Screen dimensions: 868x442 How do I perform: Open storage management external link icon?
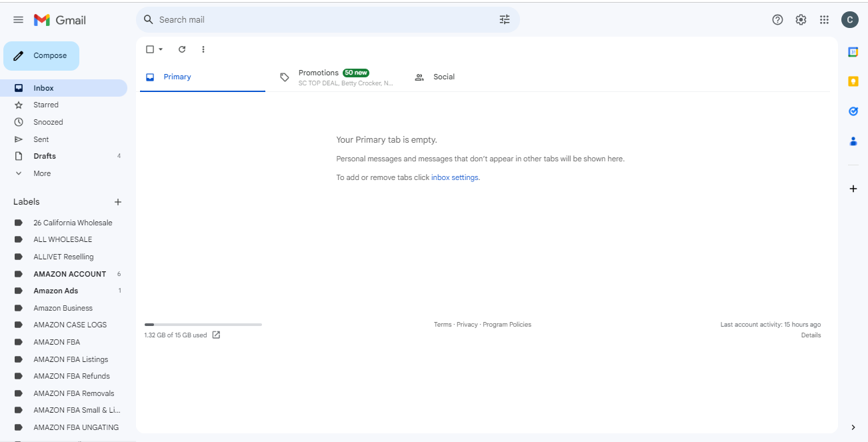[x=216, y=335]
